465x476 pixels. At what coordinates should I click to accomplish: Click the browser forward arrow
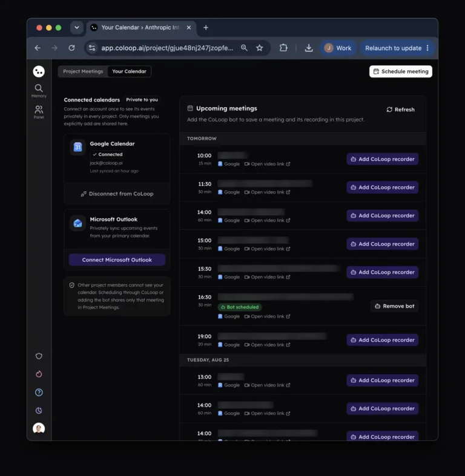pyautogui.click(x=54, y=48)
